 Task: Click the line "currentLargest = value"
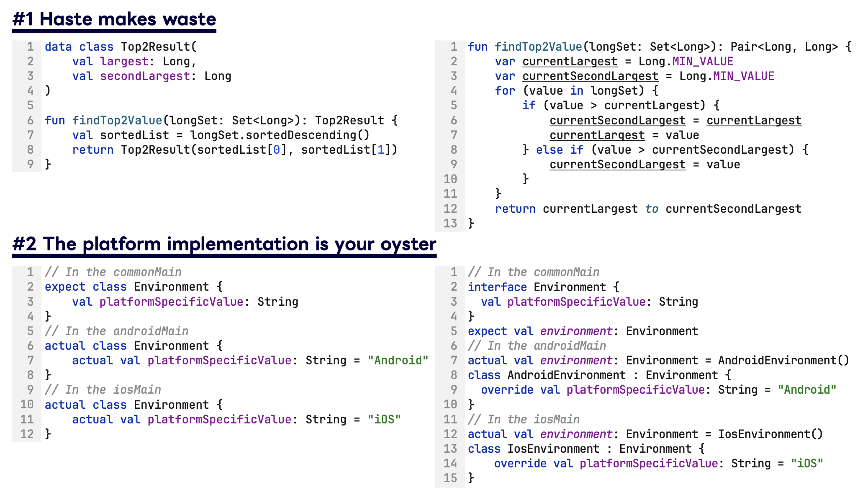pyautogui.click(x=624, y=135)
